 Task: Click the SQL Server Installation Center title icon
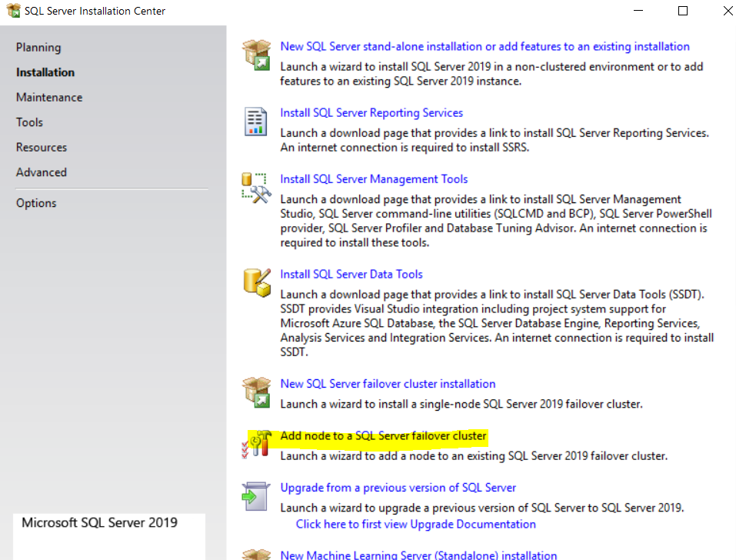click(x=14, y=10)
